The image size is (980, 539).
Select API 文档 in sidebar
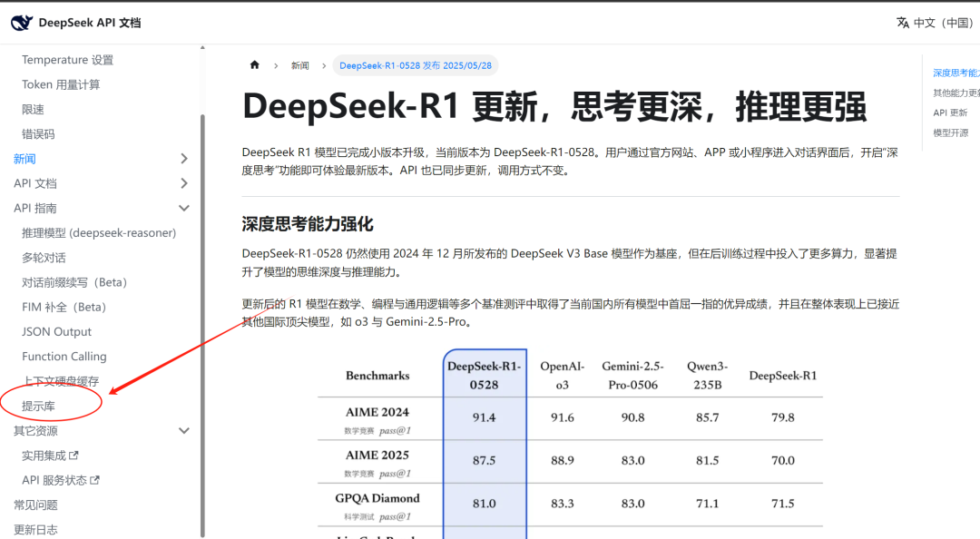tap(35, 183)
